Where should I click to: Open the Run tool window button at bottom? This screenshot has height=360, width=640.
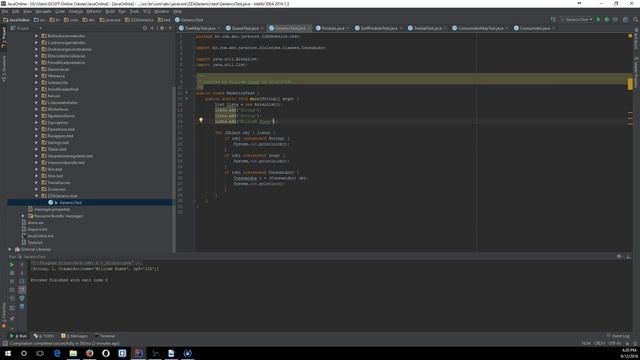18,336
